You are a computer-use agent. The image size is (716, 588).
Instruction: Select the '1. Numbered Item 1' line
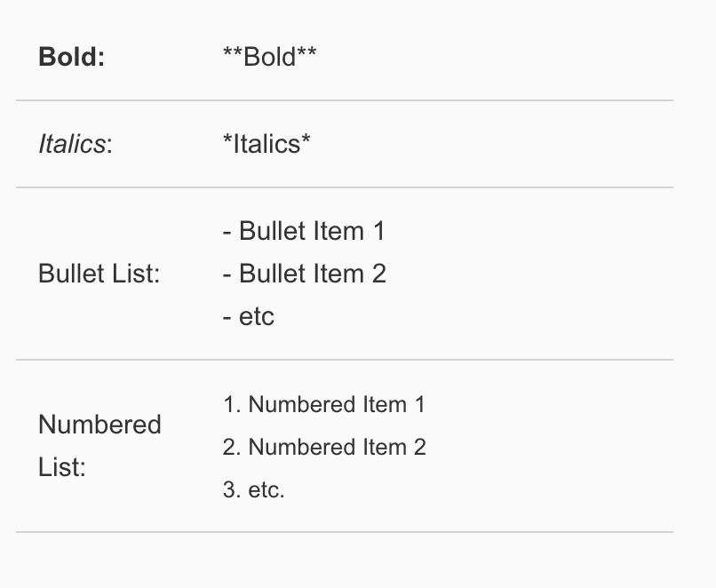(324, 404)
